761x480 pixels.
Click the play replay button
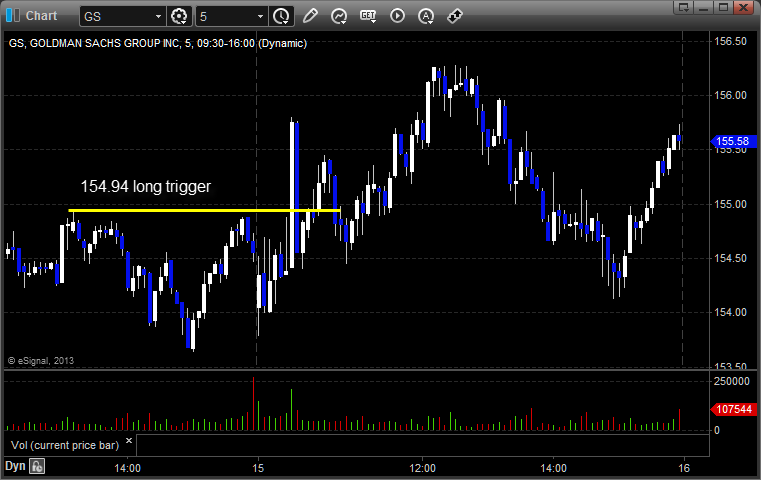point(397,16)
